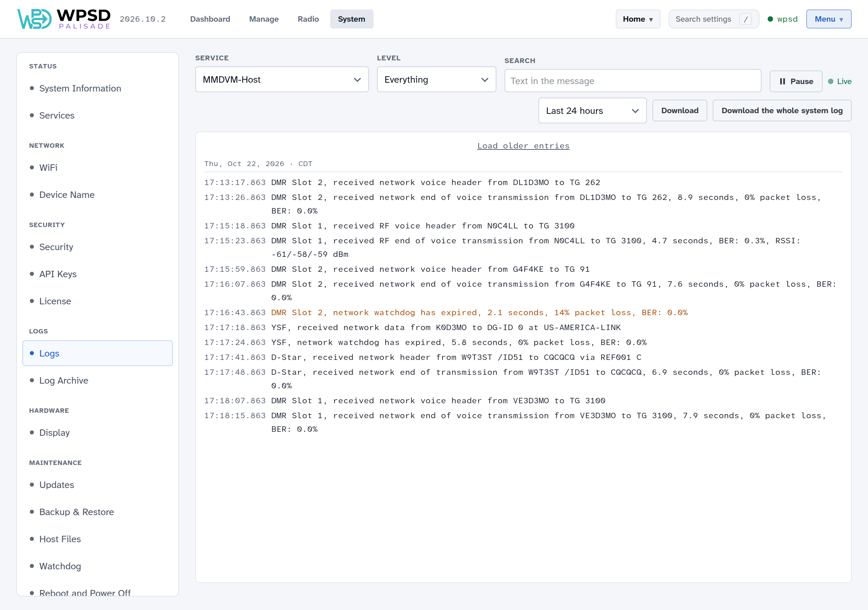Click the Search settings field
Screen dimensions: 868x610
(713, 19)
